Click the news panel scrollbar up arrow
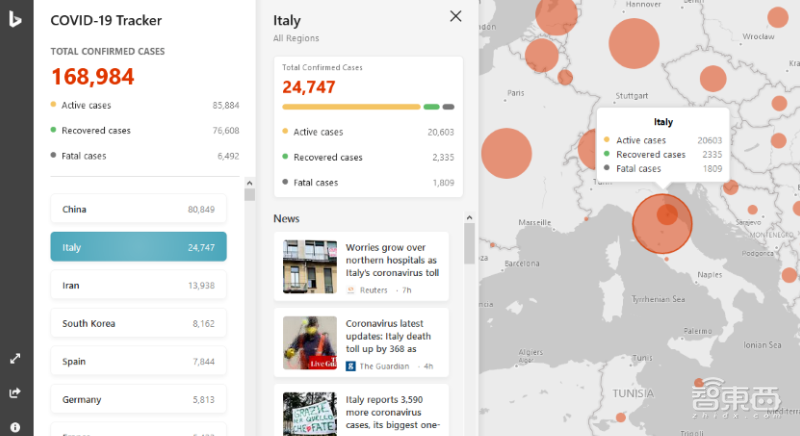The height and width of the screenshot is (436, 800). [469, 216]
